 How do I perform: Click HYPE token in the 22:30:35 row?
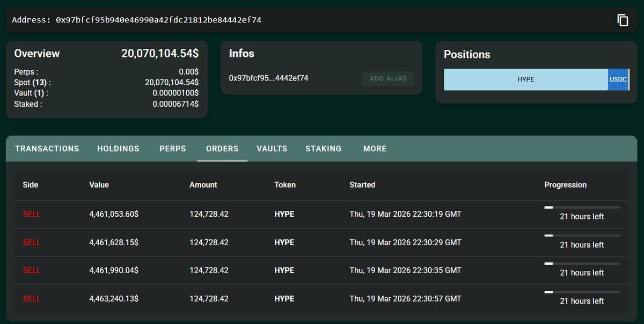[284, 270]
